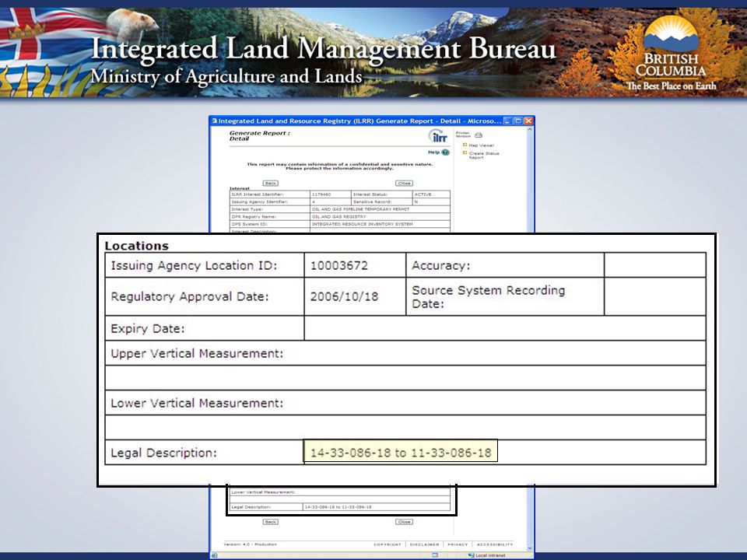The width and height of the screenshot is (747, 560).
Task: Open the COPYRIGHT footer link
Action: 387,544
